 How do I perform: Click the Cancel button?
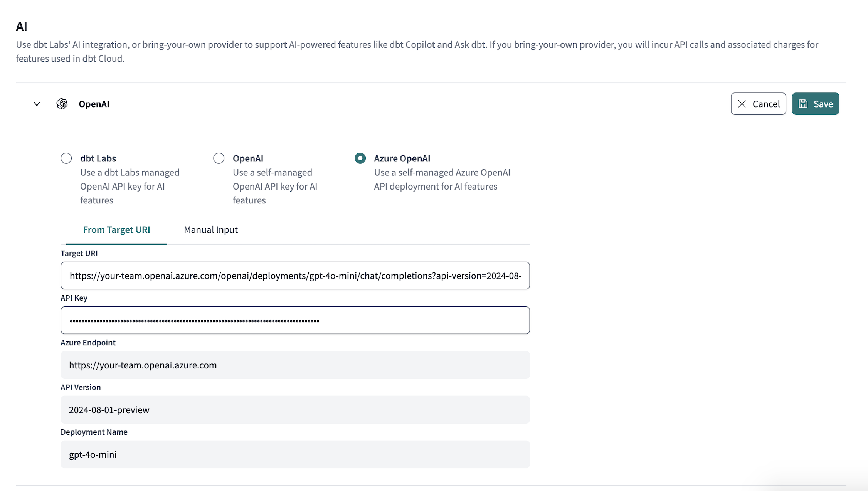[x=758, y=103]
